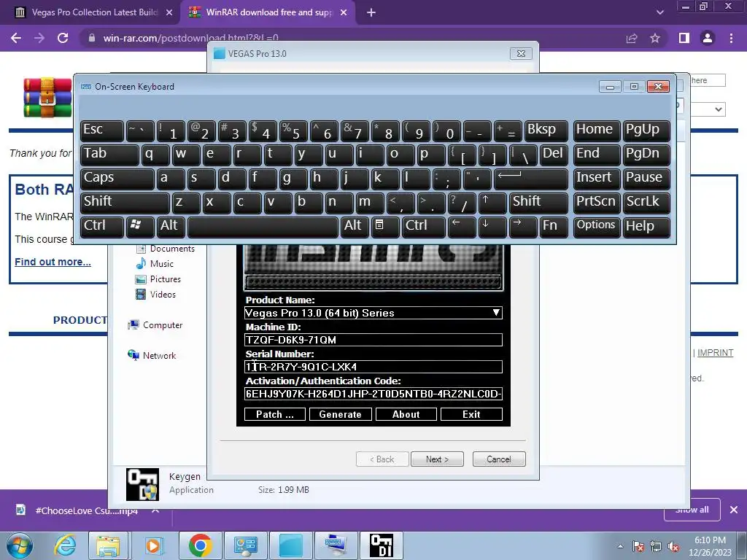Follow the Find out more link
The width and height of the screenshot is (747, 560).
click(x=53, y=262)
